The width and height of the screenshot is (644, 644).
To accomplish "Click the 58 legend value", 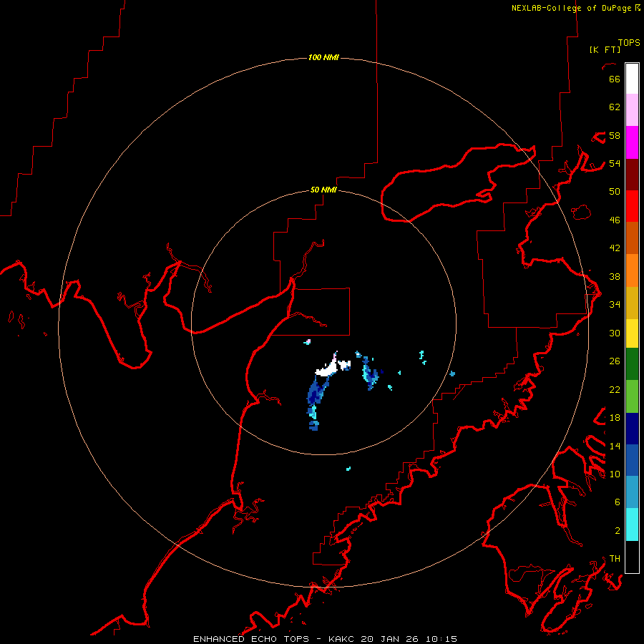I will click(x=615, y=135).
